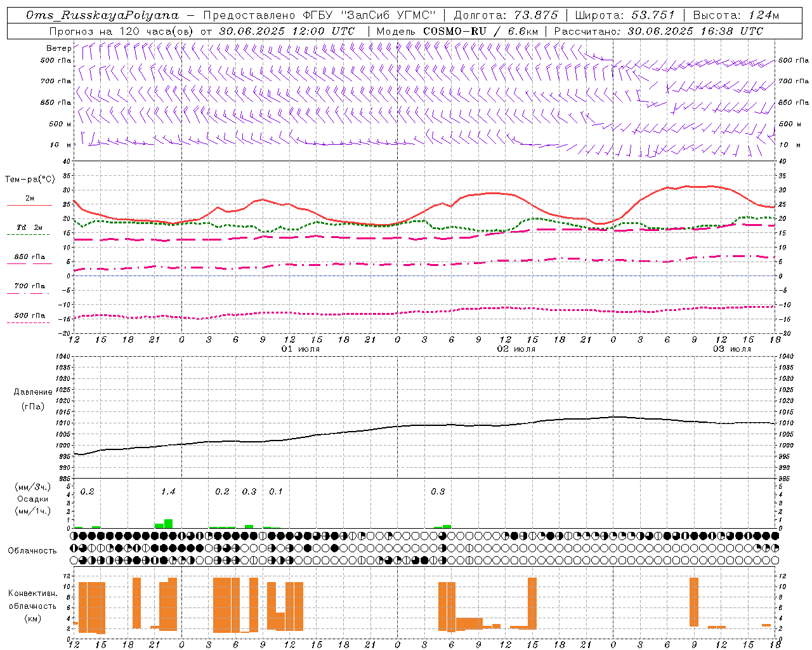Click the (км) unit label under облачность

click(x=32, y=618)
